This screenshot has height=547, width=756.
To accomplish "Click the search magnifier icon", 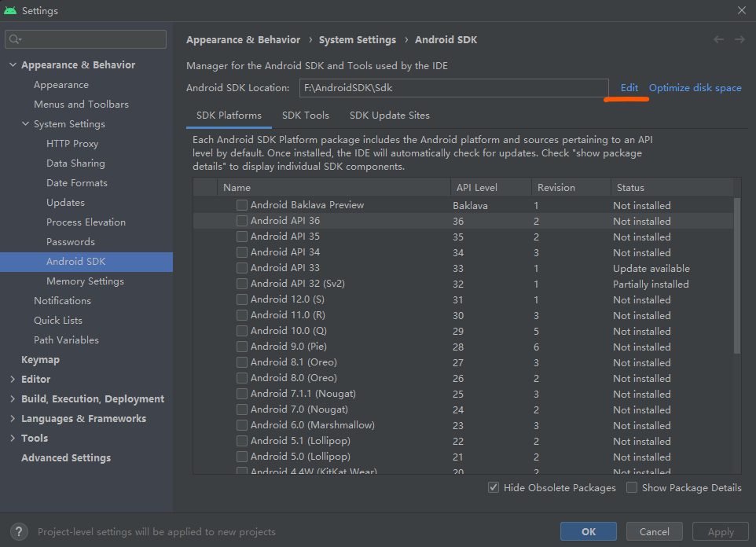I will [x=15, y=39].
